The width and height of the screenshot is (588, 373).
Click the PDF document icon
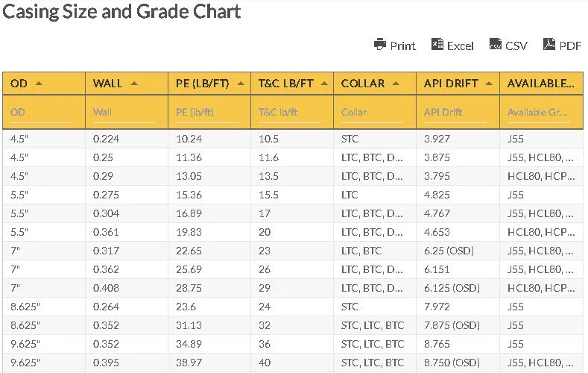click(x=549, y=45)
